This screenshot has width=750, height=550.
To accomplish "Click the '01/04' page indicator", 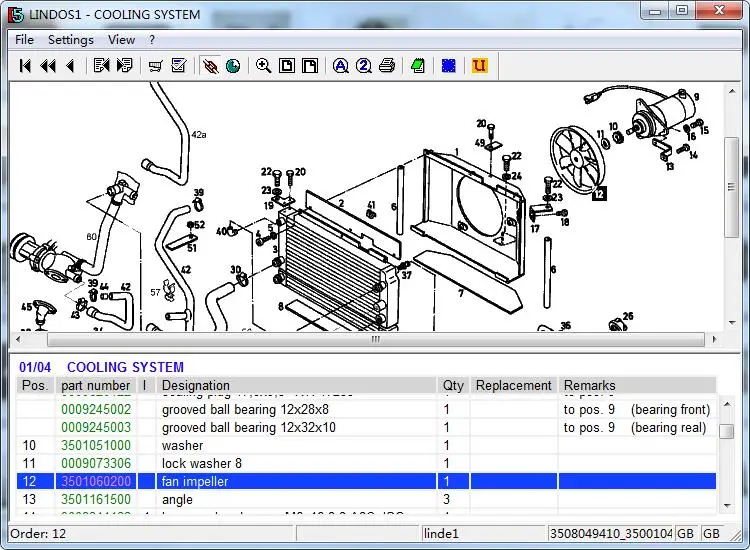I will pyautogui.click(x=35, y=367).
